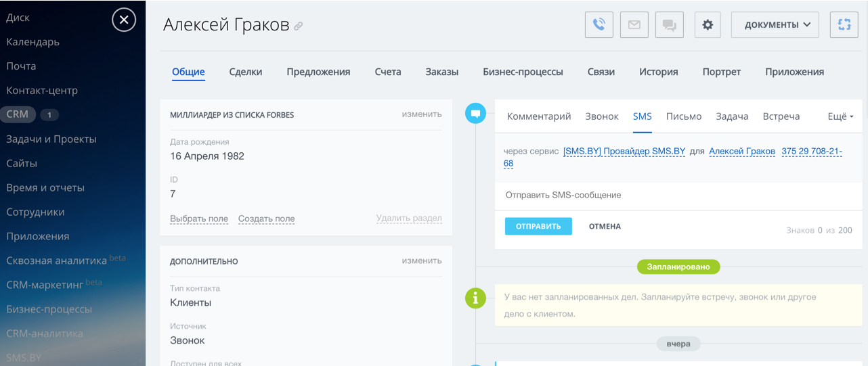868x366 pixels.
Task: Click Создать поле link
Action: point(266,219)
